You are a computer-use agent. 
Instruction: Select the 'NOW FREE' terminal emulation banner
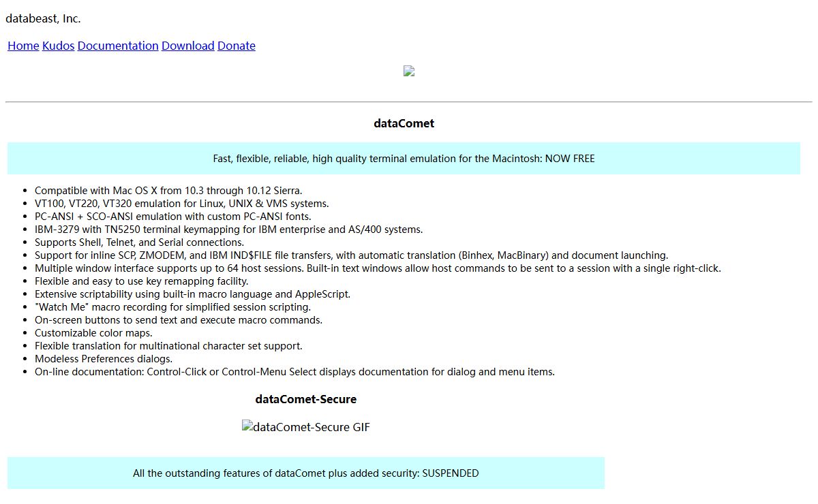point(404,159)
